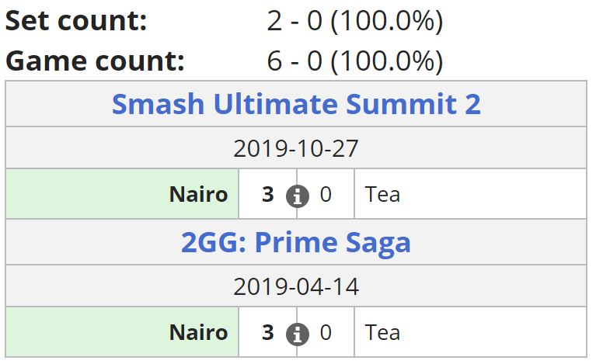The height and width of the screenshot is (364, 596).
Task: Click Nairo's score of 3 at Summit 2
Action: click(268, 194)
